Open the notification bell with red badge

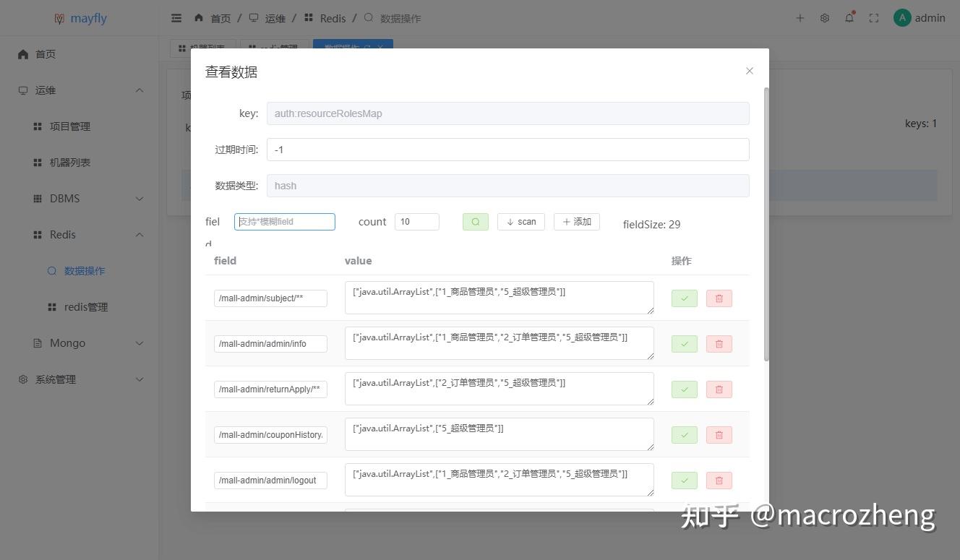[x=849, y=18]
